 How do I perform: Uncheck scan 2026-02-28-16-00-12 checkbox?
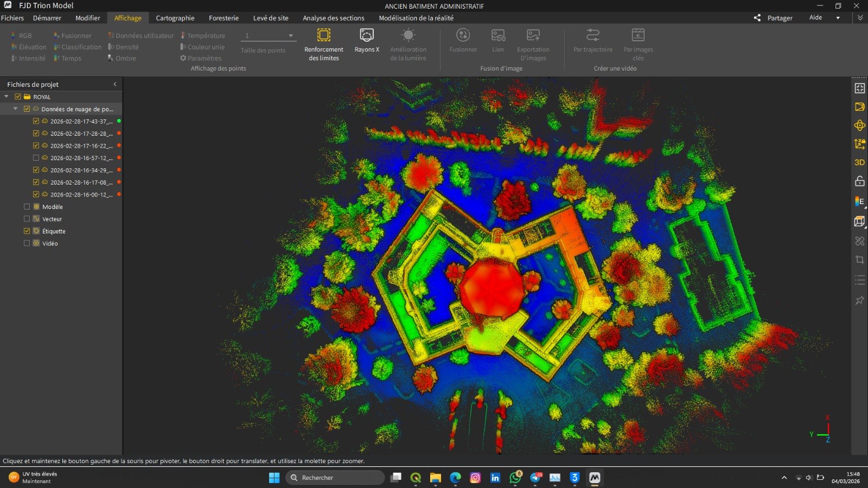pos(36,194)
